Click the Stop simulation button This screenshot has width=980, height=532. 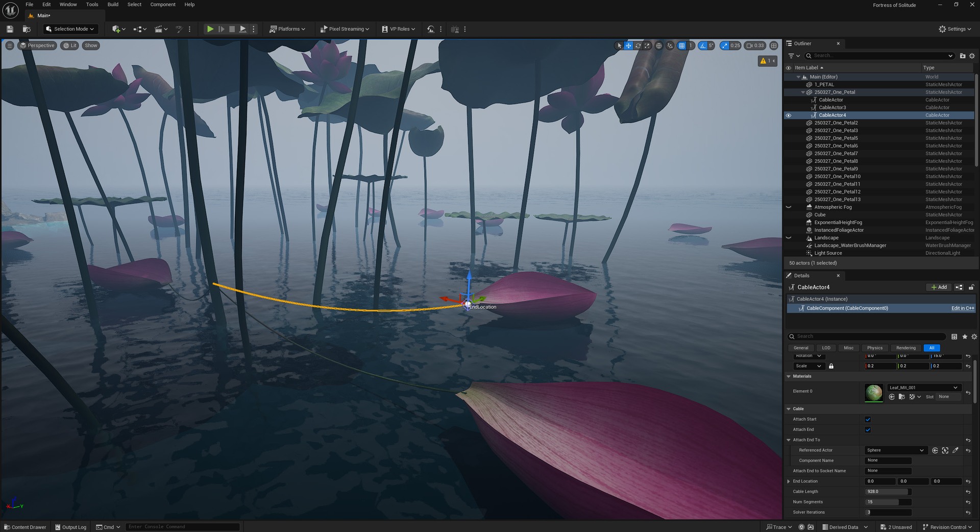232,29
